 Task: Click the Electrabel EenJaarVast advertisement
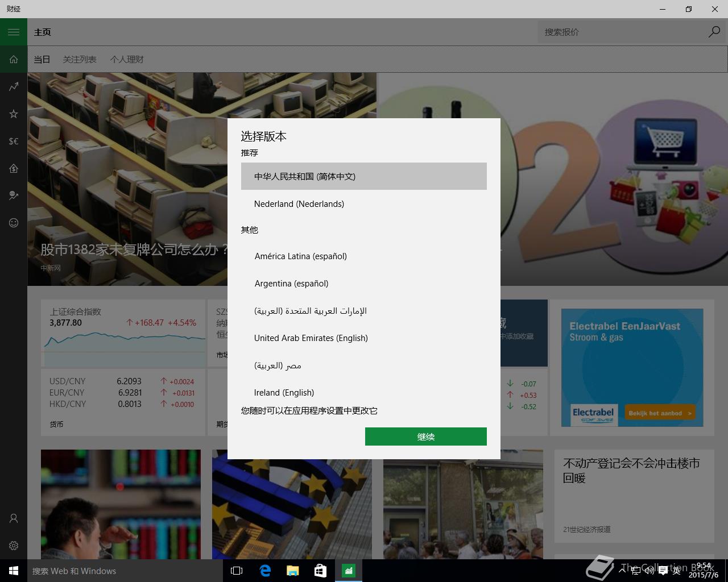pos(632,368)
